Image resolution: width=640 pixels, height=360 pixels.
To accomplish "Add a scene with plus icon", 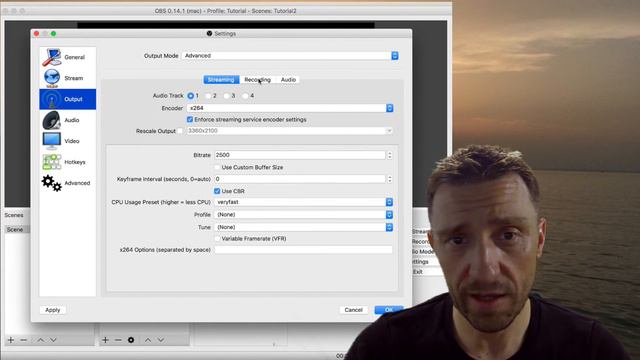I will pyautogui.click(x=11, y=340).
